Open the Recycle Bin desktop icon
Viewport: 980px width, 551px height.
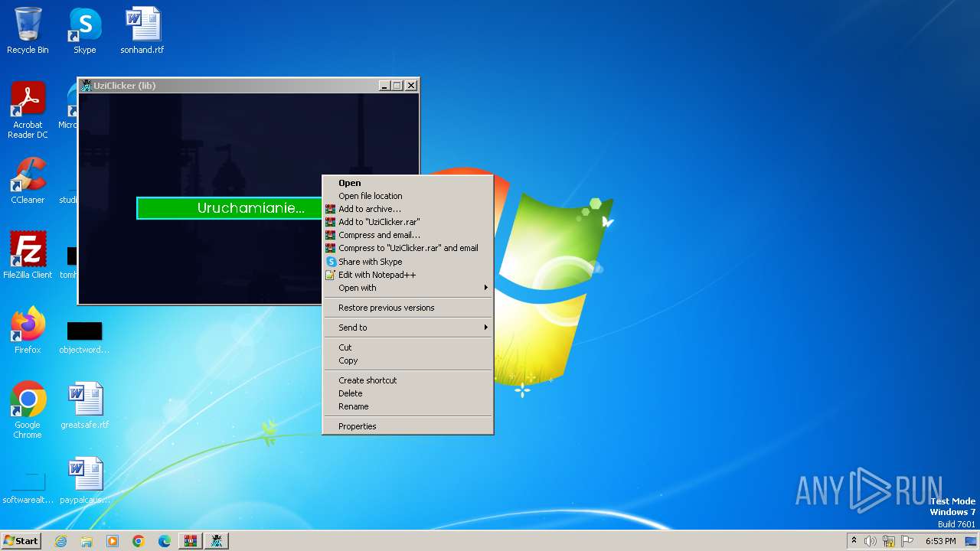tap(28, 31)
